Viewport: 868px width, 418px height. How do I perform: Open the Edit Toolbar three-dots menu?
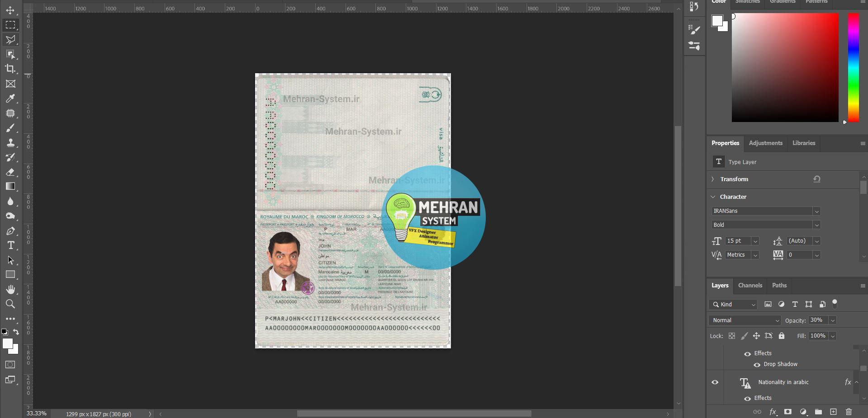click(x=10, y=319)
